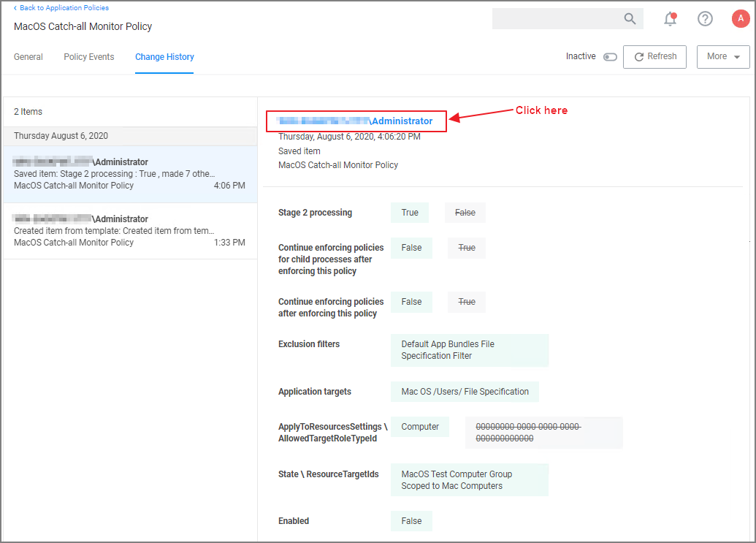The image size is (756, 543).
Task: Expand the More dropdown
Action: click(722, 56)
